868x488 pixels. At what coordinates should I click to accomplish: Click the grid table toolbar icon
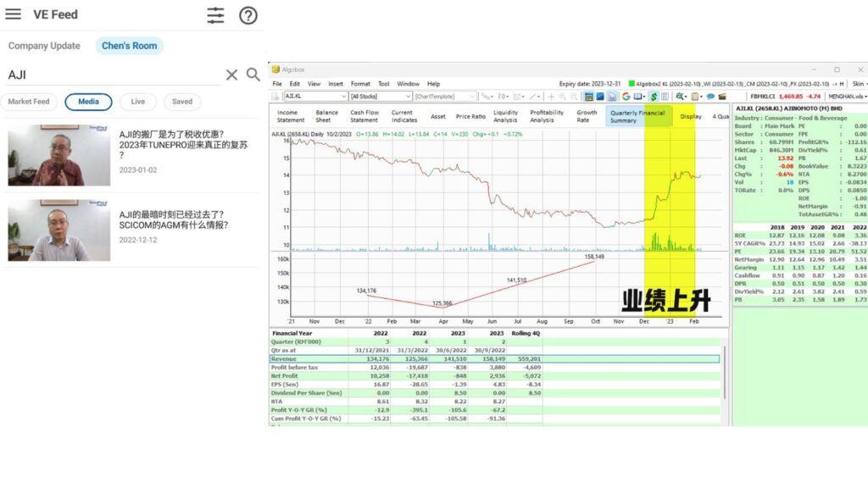(665, 97)
